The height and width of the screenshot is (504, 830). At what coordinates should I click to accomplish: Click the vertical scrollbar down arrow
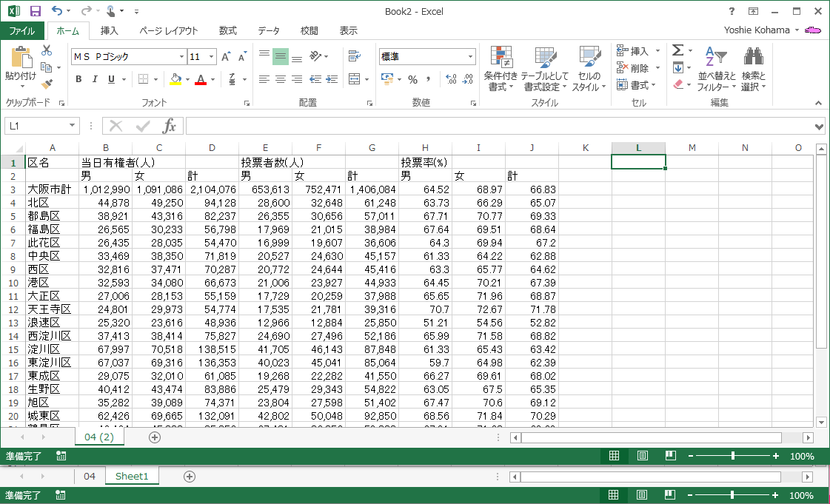(x=821, y=422)
